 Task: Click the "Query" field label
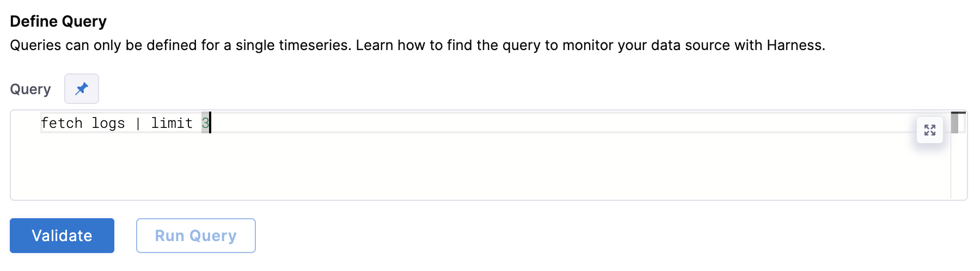30,89
